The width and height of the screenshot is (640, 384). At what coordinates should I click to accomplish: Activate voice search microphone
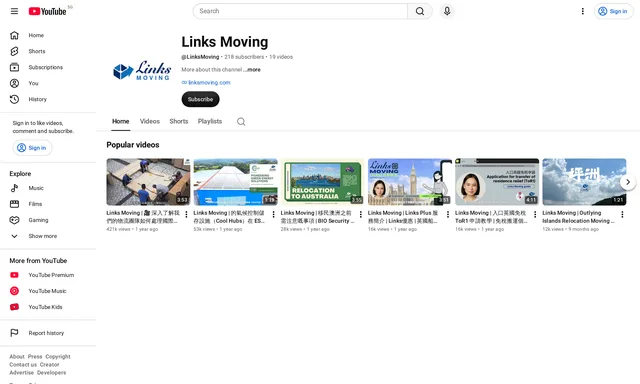pyautogui.click(x=447, y=11)
